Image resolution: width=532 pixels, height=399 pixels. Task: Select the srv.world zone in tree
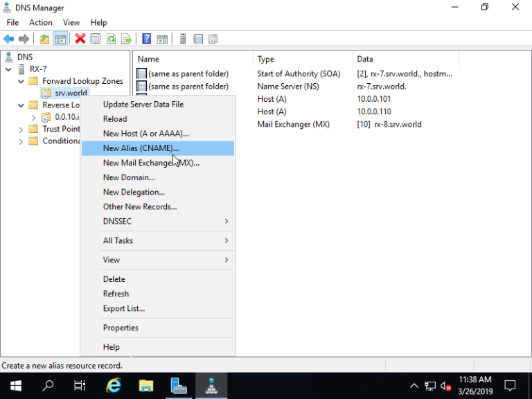[71, 94]
